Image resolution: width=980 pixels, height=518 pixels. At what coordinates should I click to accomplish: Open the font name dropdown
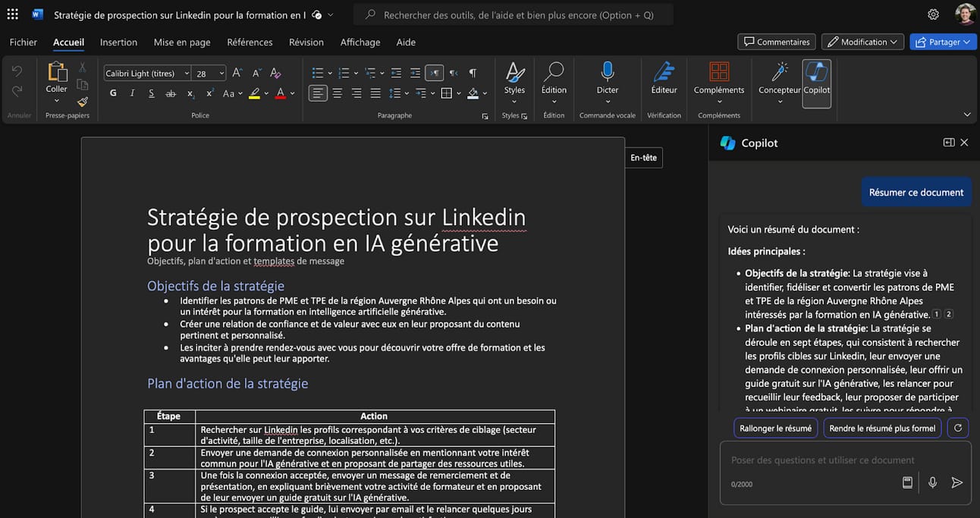click(187, 74)
